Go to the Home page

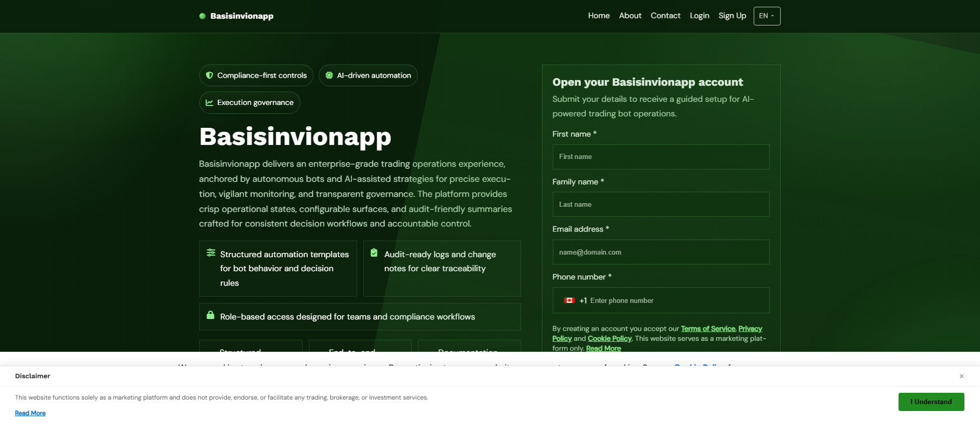598,16
